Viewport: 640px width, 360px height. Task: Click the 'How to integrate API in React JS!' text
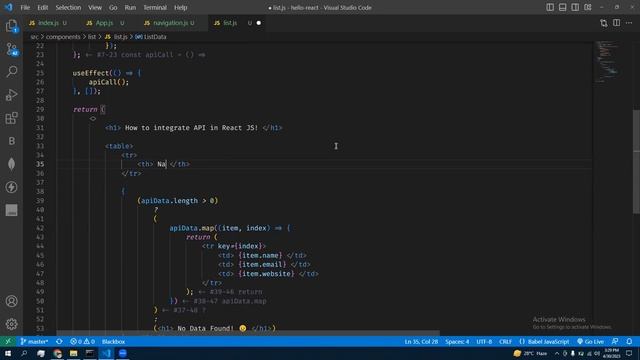[x=191, y=128]
